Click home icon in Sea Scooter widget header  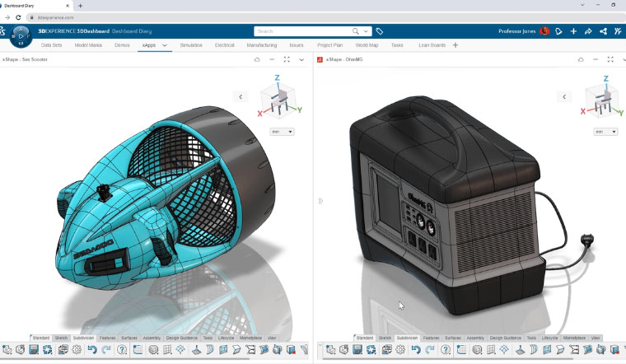point(257,59)
